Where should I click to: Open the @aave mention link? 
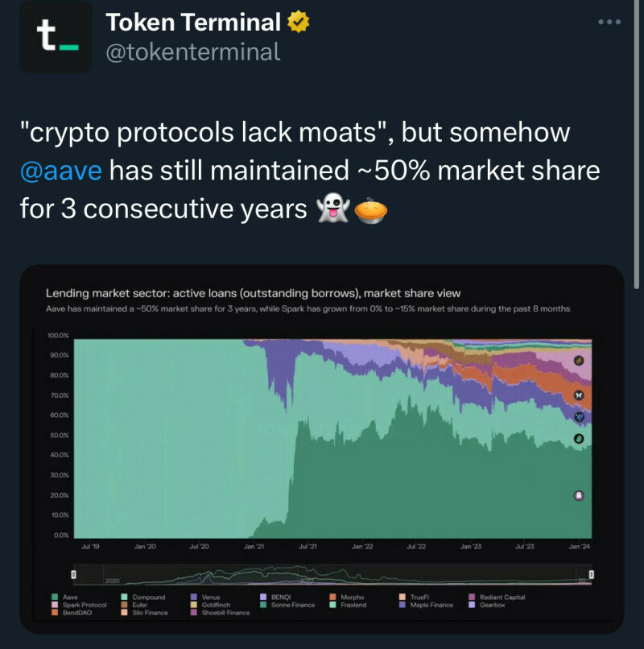coord(60,172)
